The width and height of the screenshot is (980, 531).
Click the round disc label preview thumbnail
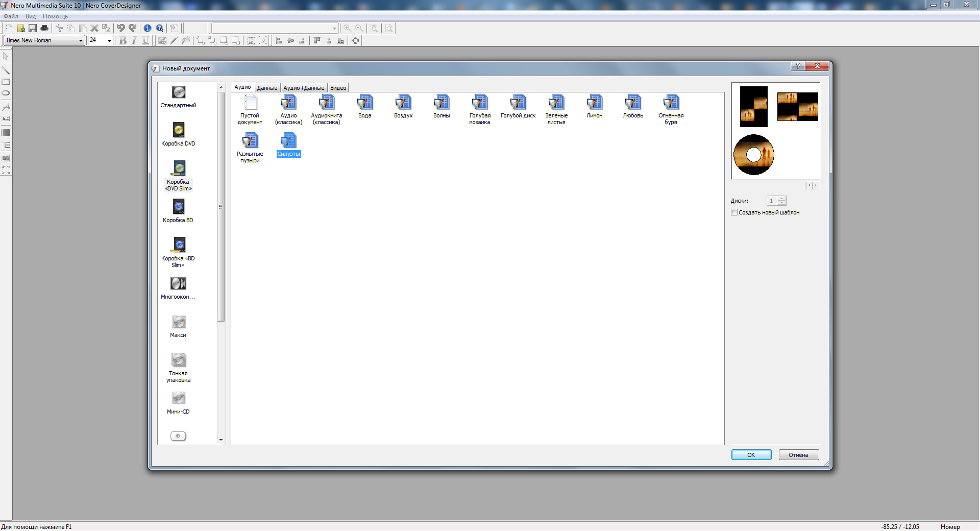[753, 155]
